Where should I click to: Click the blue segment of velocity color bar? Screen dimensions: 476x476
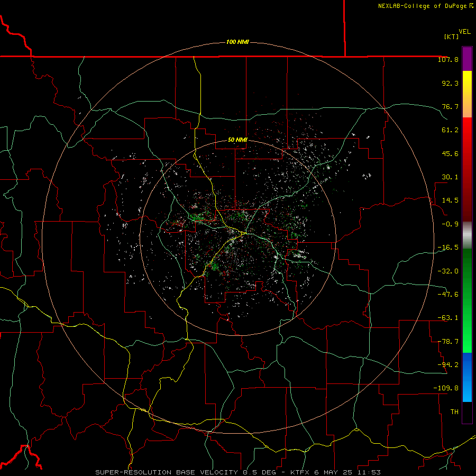(x=467, y=377)
